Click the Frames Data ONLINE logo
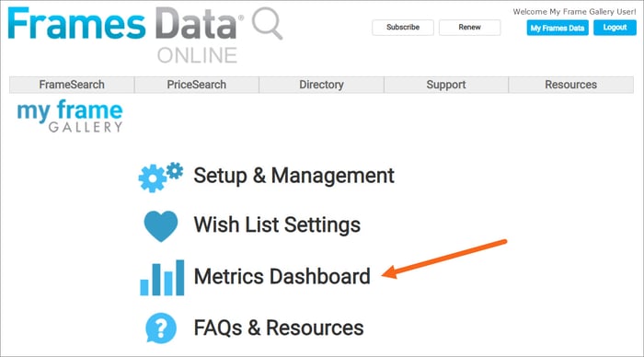Image resolution: width=644 pixels, height=357 pixels. (x=145, y=35)
